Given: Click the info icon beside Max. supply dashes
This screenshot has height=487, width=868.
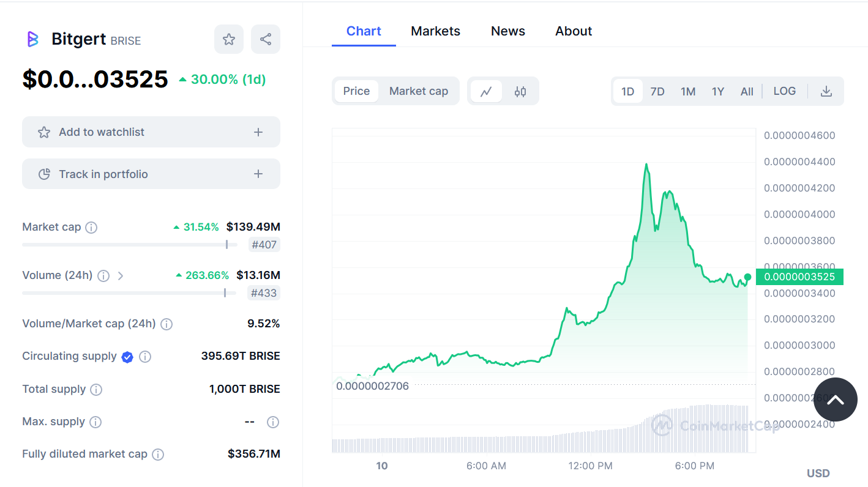Looking at the screenshot, I should click(273, 422).
